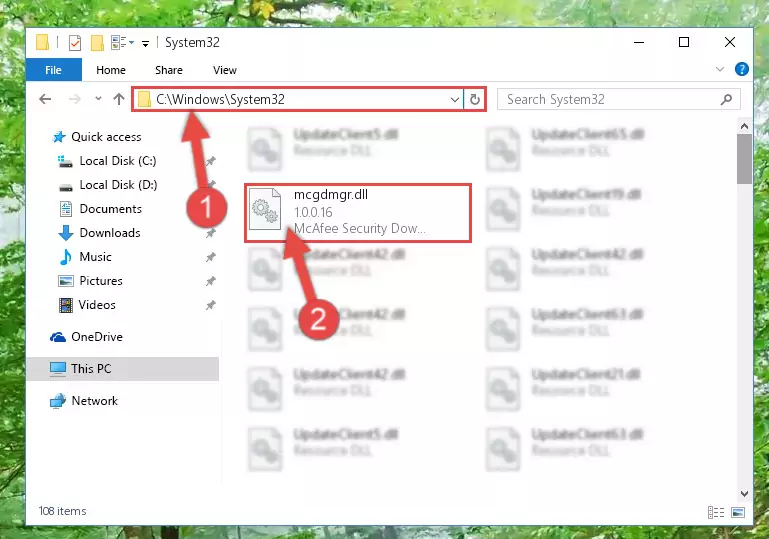Open Pictures in sidebar
Screen dimensions: 769x539
101,281
